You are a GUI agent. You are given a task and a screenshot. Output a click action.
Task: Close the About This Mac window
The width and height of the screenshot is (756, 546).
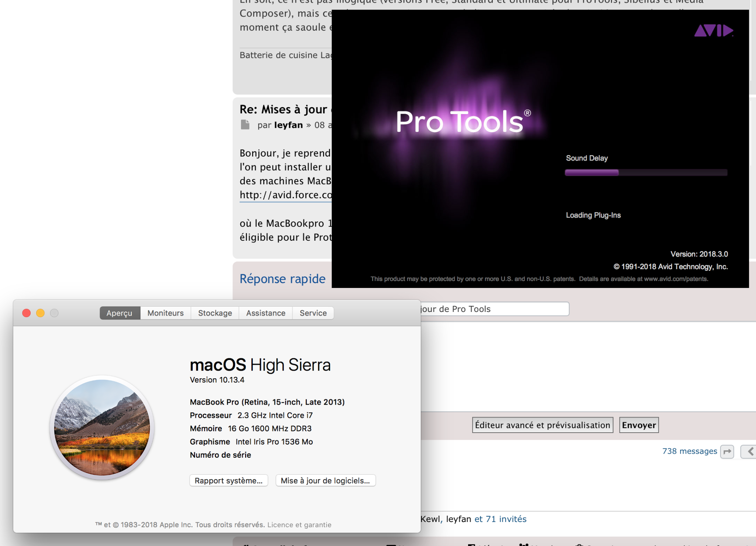[27, 313]
